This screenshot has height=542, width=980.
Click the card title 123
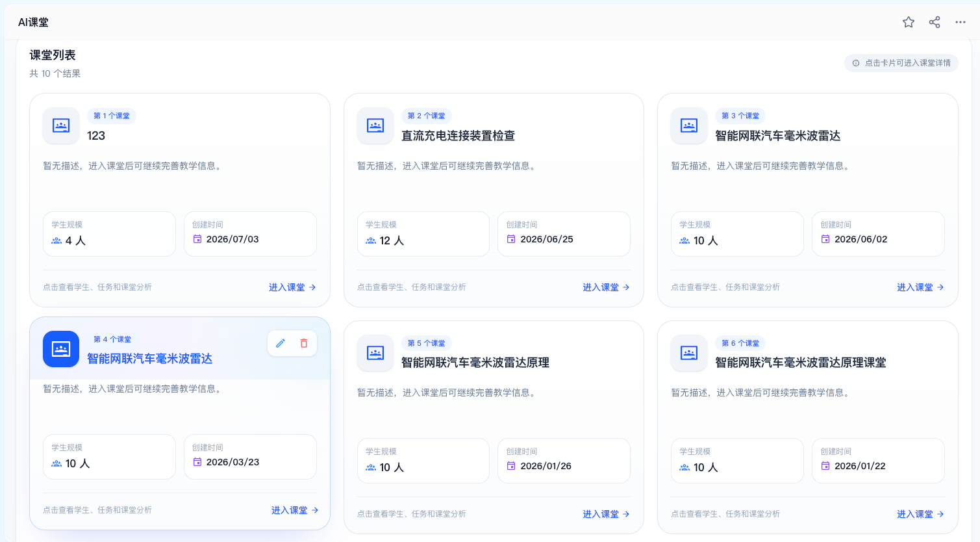pyautogui.click(x=96, y=136)
